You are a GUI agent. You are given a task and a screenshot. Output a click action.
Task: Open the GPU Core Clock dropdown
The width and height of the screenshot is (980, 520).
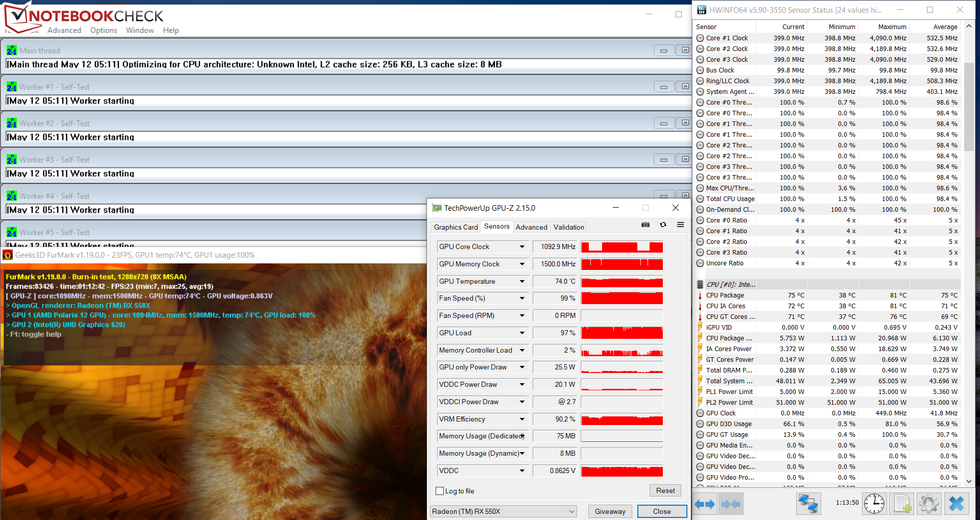point(522,247)
